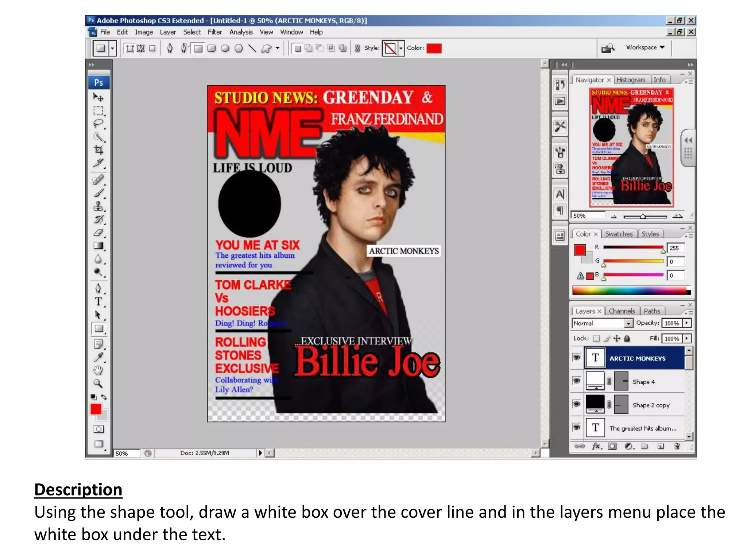Select the History Brush tool

pyautogui.click(x=98, y=219)
